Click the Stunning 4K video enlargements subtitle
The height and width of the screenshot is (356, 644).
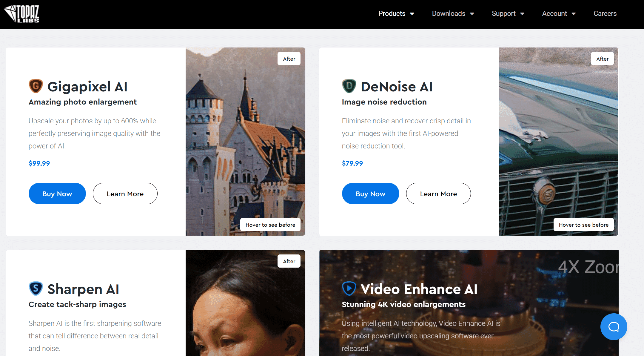coord(404,304)
